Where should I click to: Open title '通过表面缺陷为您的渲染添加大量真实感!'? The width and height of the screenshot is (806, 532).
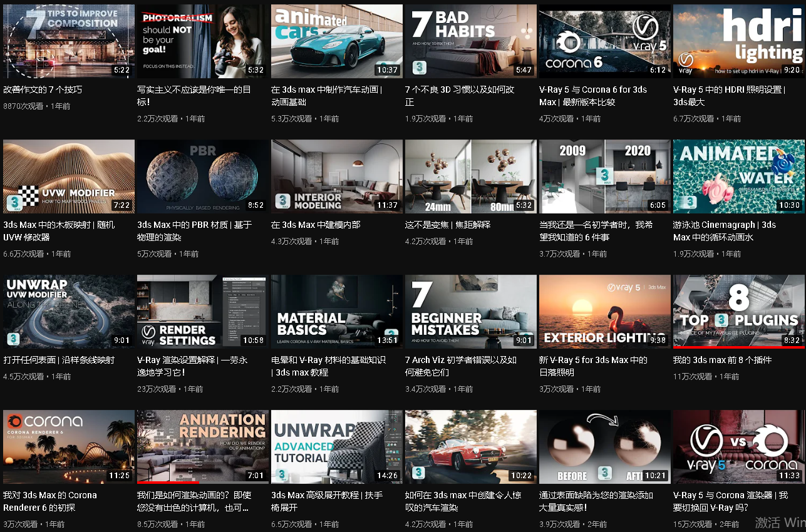coord(596,501)
